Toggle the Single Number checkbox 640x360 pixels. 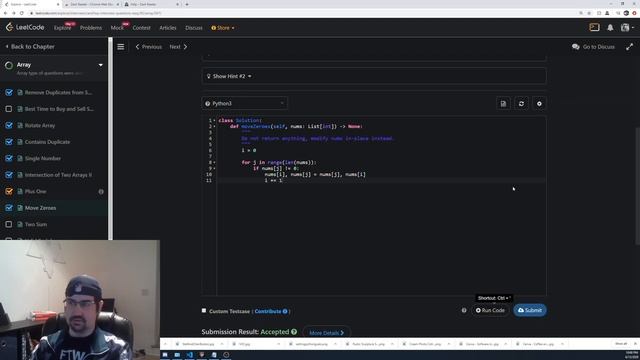coord(9,158)
